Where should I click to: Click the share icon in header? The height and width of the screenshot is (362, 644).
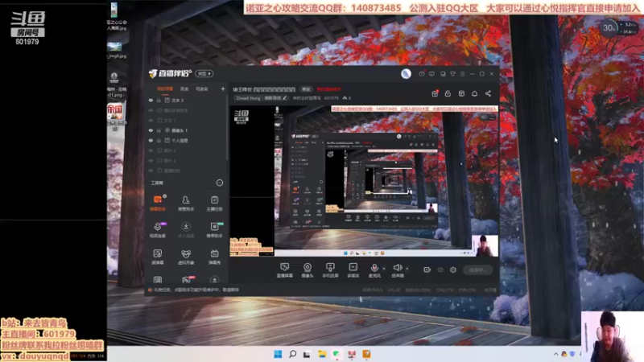point(489,93)
